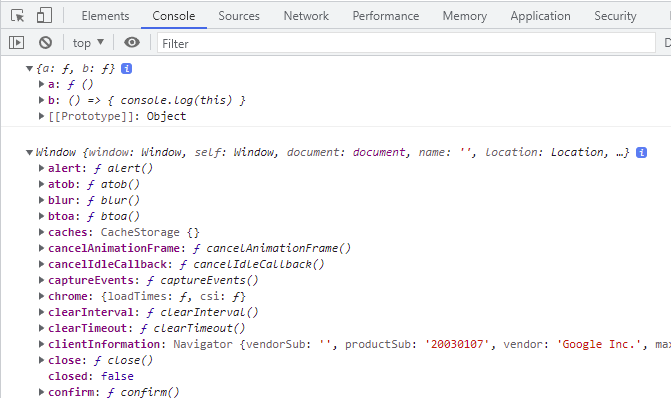Click the Filter input field
Screen dimensions: 671x398
point(406,43)
